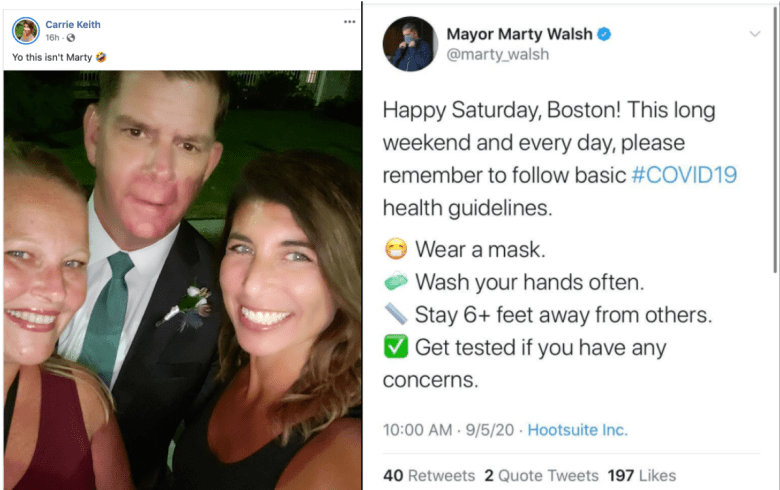Click the masked face emoji
The image size is (780, 490).
click(x=396, y=249)
